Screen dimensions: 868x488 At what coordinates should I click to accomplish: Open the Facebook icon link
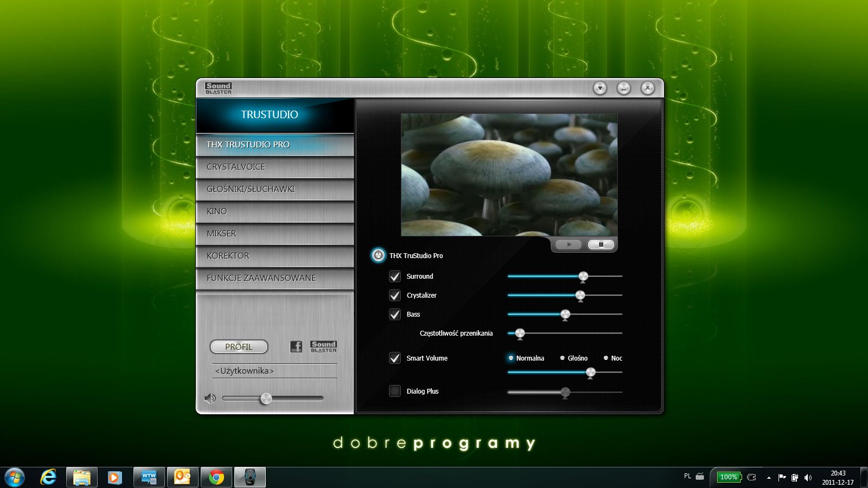pyautogui.click(x=296, y=346)
